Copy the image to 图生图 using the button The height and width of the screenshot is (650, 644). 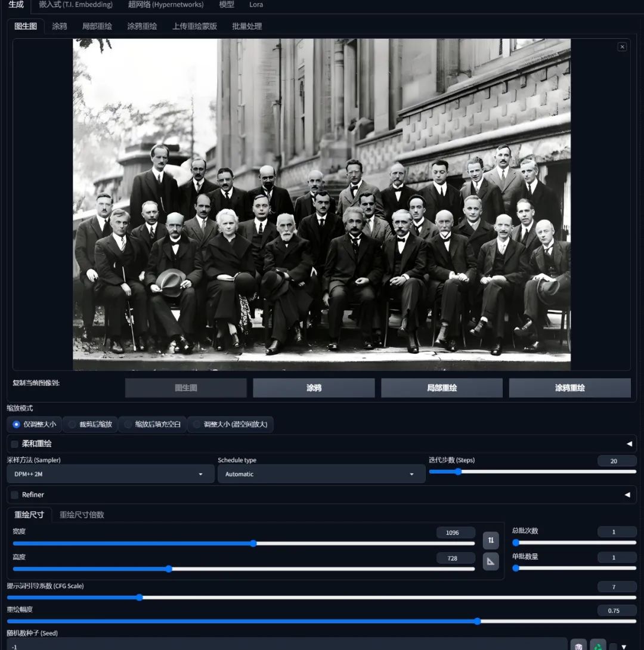(185, 388)
